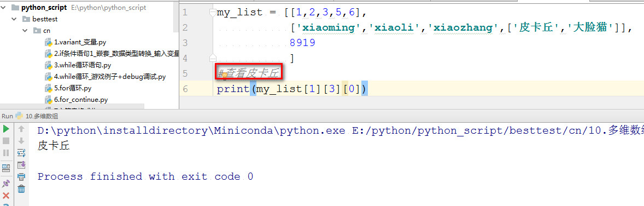The image size is (644, 206).
Task: Open file 1.variant_变量.py
Action: (x=80, y=42)
